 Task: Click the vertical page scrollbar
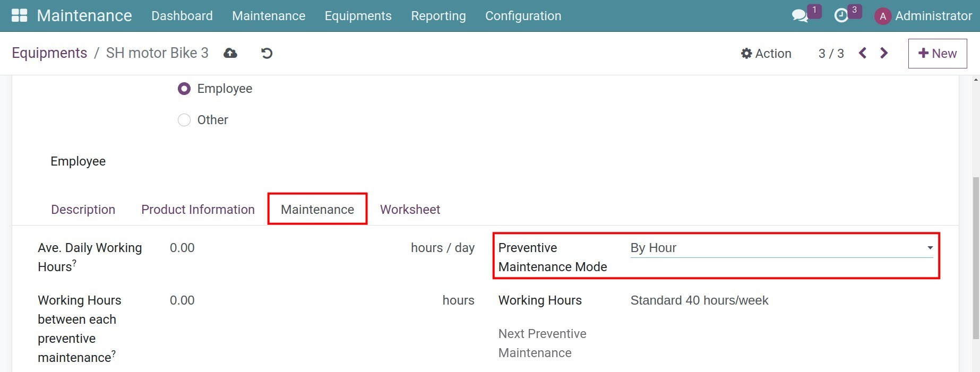tap(976, 258)
